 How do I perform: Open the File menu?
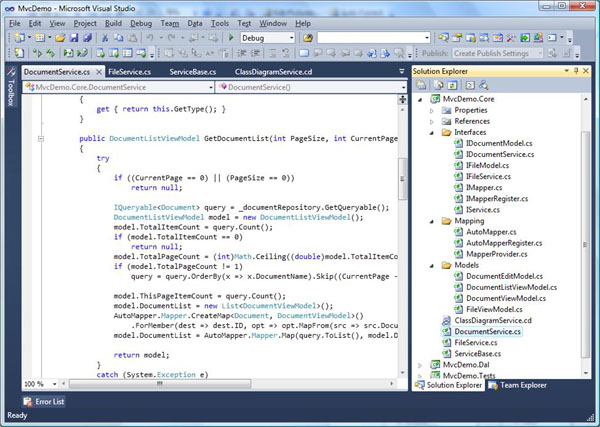click(x=15, y=23)
